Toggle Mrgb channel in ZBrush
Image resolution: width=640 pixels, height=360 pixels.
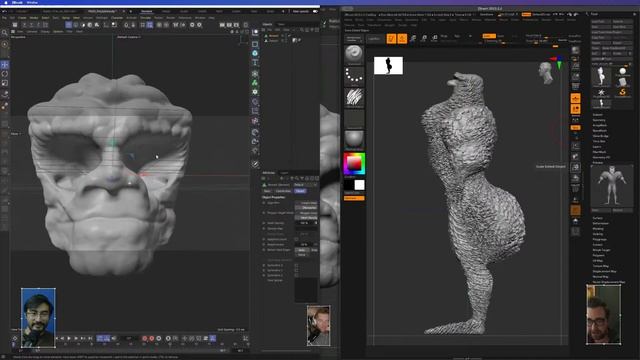(444, 36)
